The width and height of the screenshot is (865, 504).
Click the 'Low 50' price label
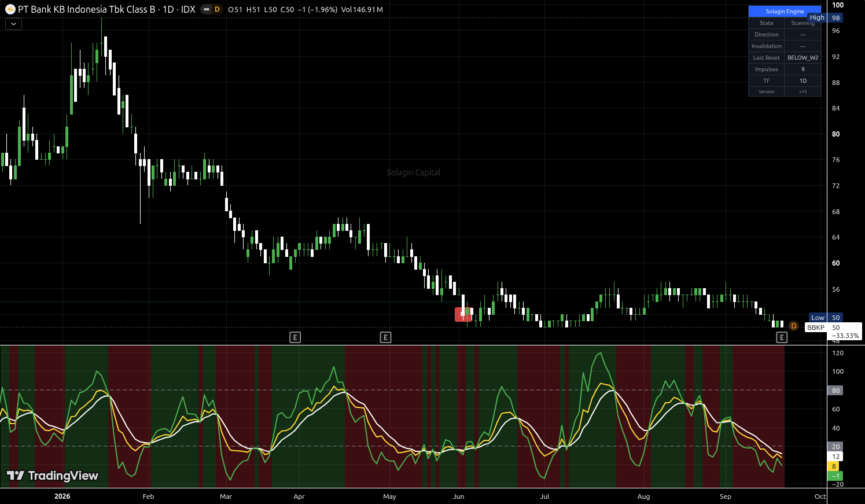pos(826,317)
